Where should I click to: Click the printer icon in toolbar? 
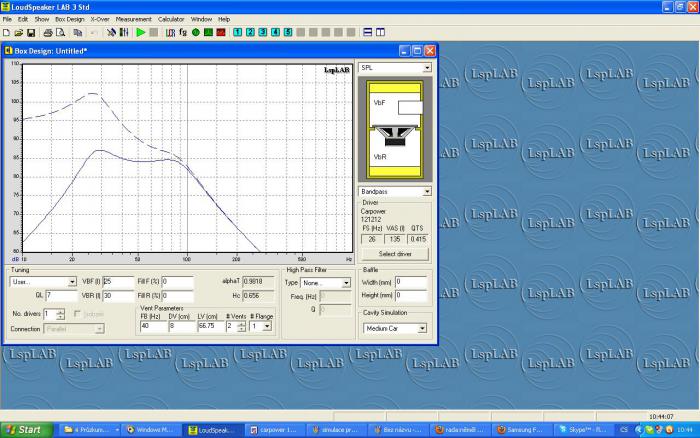click(x=48, y=33)
